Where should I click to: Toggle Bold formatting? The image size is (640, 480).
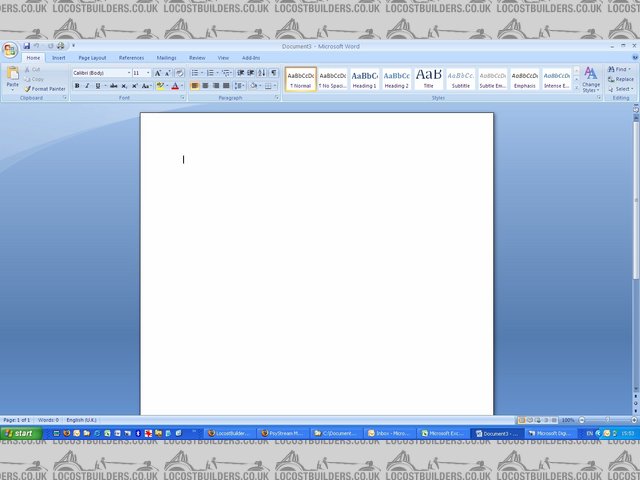pos(77,86)
